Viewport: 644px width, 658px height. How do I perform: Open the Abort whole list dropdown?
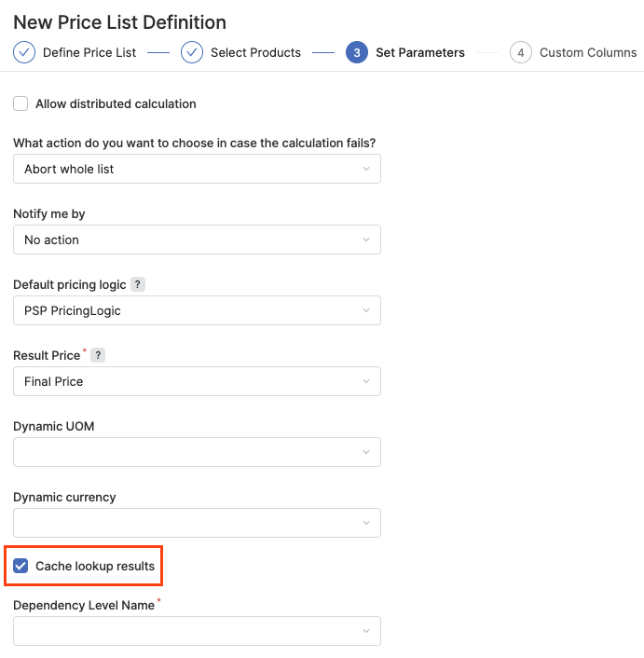[197, 169]
